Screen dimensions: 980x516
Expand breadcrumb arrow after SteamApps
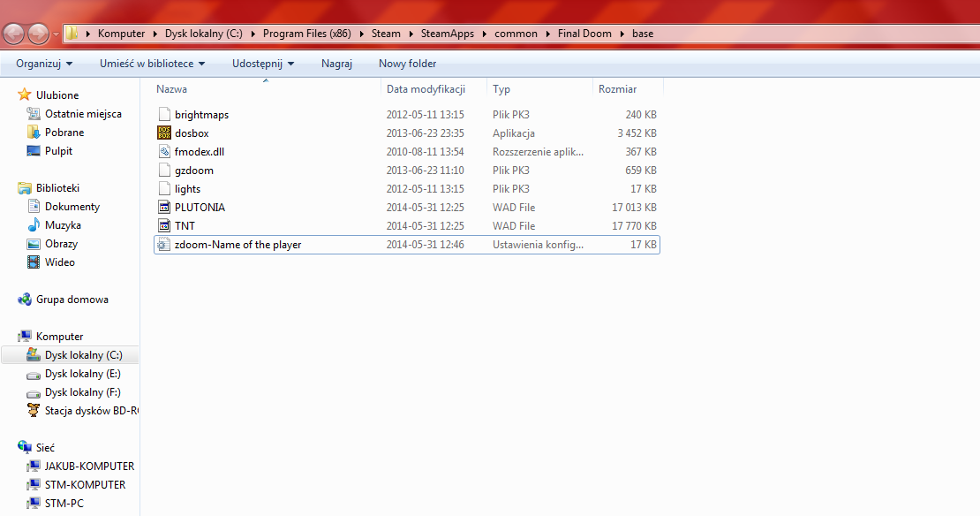tap(485, 34)
